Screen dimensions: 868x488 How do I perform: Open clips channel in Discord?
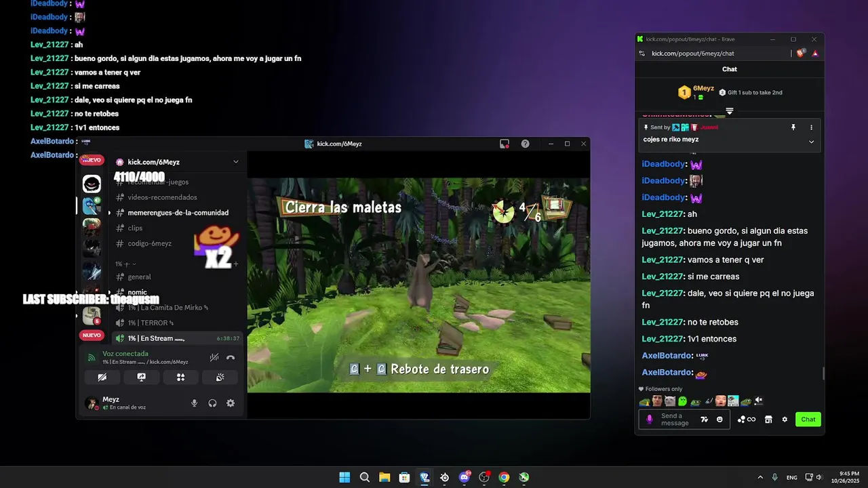135,228
